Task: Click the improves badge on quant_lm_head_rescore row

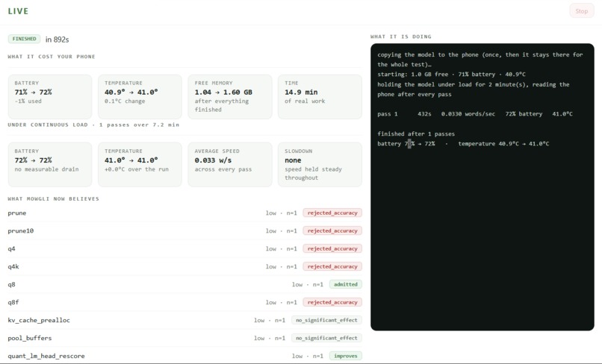Action: click(346, 356)
